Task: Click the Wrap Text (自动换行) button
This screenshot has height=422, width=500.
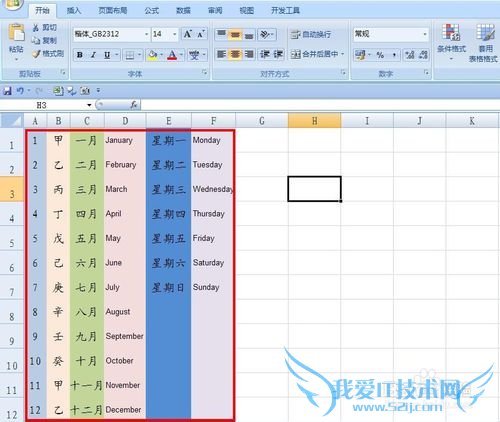Action: [x=310, y=34]
